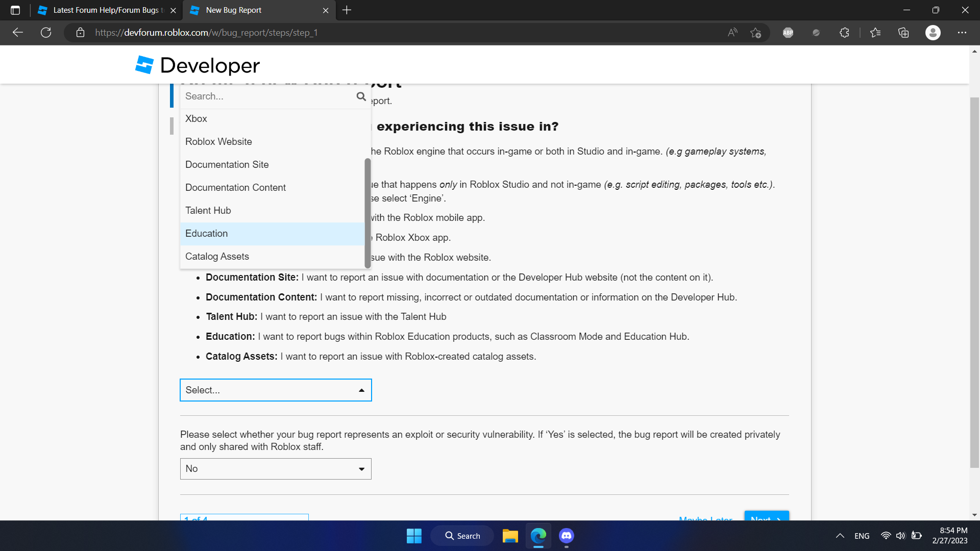The image size is (980, 551).
Task: Switch to the "Latest Forum Help/Forum Bugs" tab
Action: [102, 10]
